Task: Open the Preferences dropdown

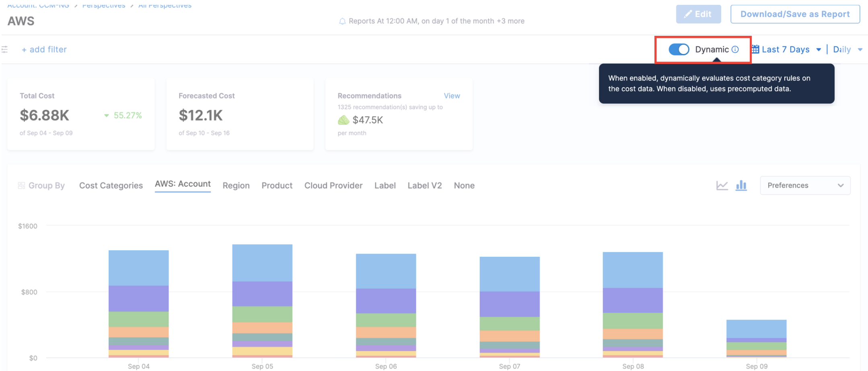Action: [x=805, y=185]
